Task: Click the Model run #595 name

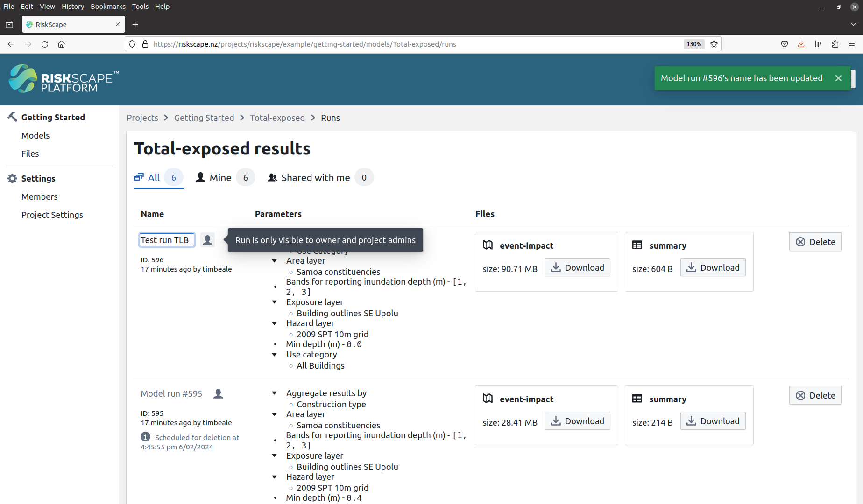Action: click(171, 393)
